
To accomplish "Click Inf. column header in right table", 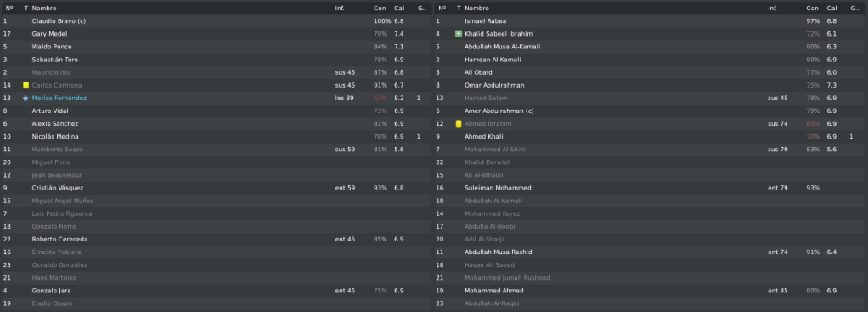I will click(772, 9).
